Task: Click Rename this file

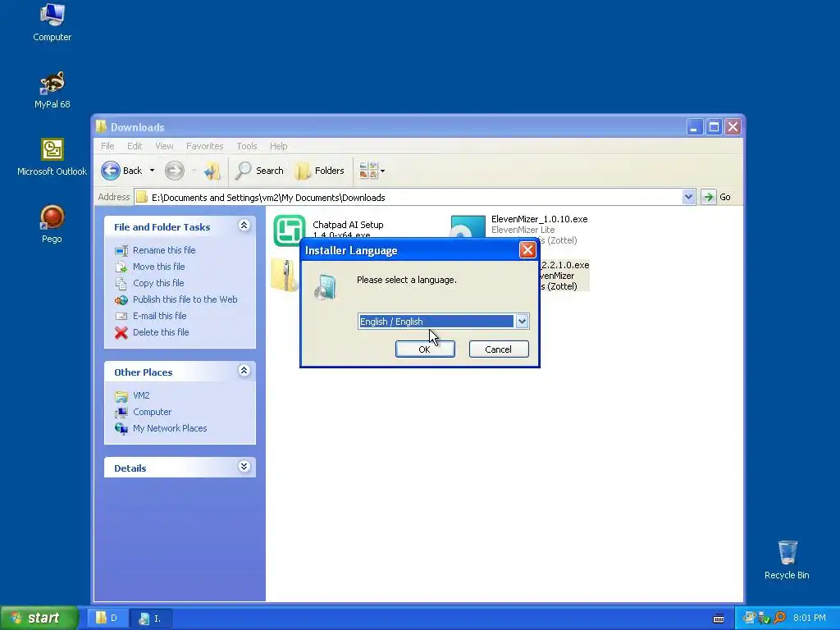Action: pos(164,250)
